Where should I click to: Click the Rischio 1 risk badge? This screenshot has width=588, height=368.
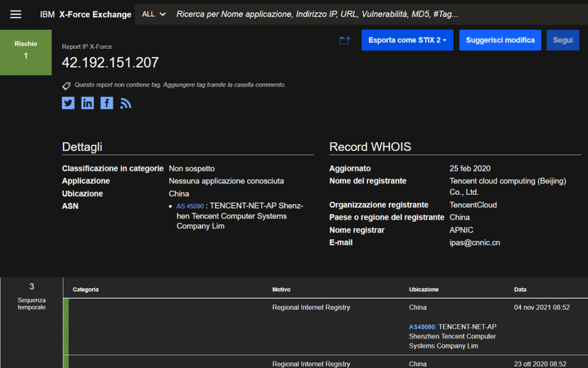[x=26, y=52]
